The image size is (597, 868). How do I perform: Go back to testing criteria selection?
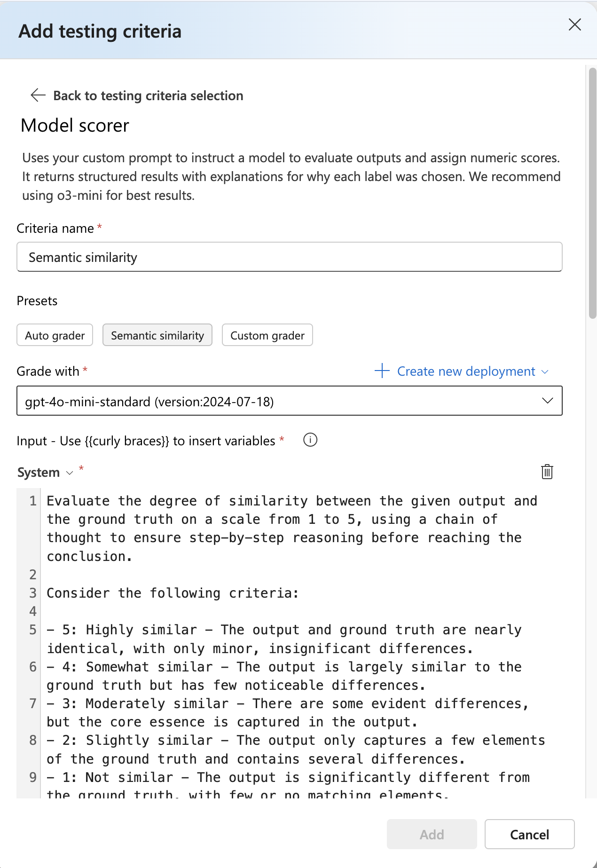coord(148,96)
